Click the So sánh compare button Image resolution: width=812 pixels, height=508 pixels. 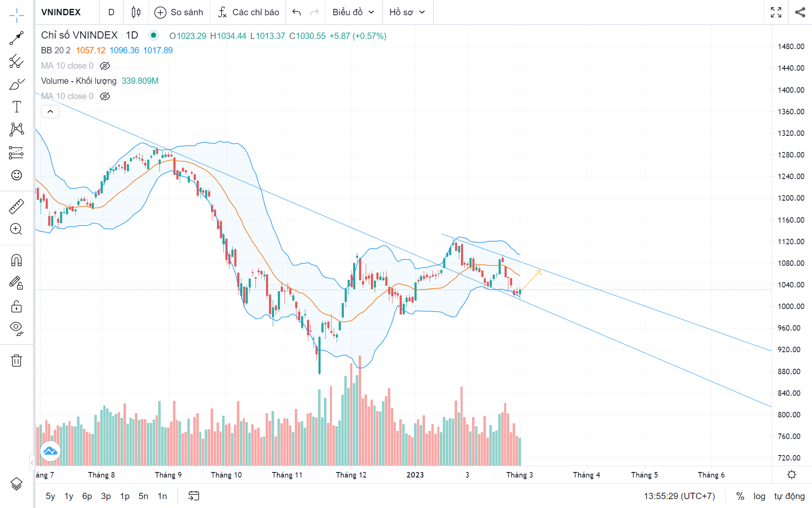tap(179, 12)
